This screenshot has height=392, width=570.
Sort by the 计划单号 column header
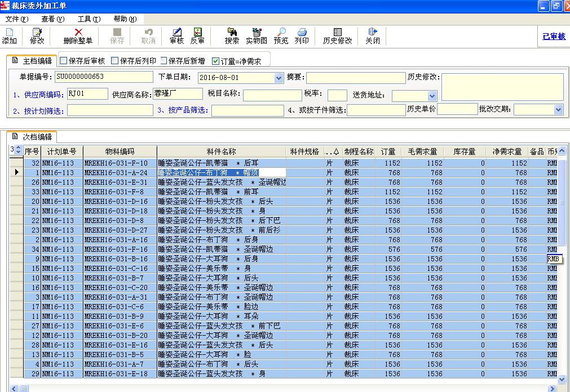pyautogui.click(x=62, y=152)
